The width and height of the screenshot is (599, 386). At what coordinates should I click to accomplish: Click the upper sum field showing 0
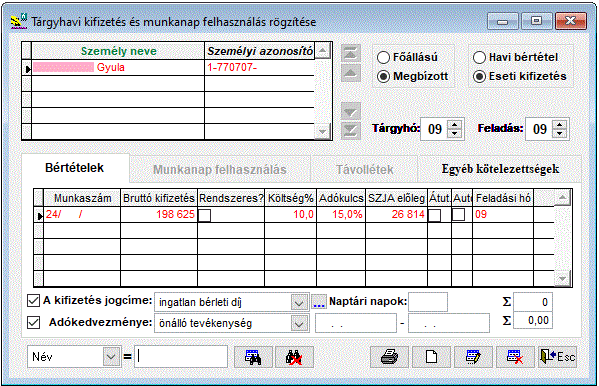click(x=533, y=302)
